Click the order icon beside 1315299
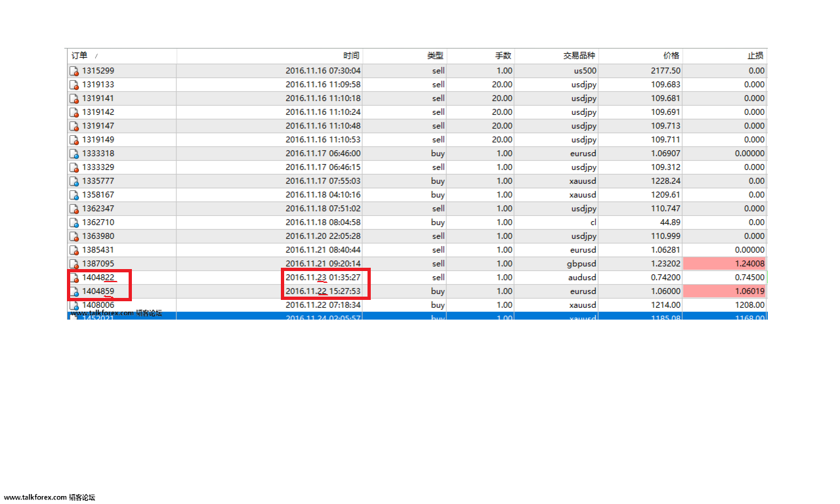This screenshot has width=840, height=504. click(74, 71)
